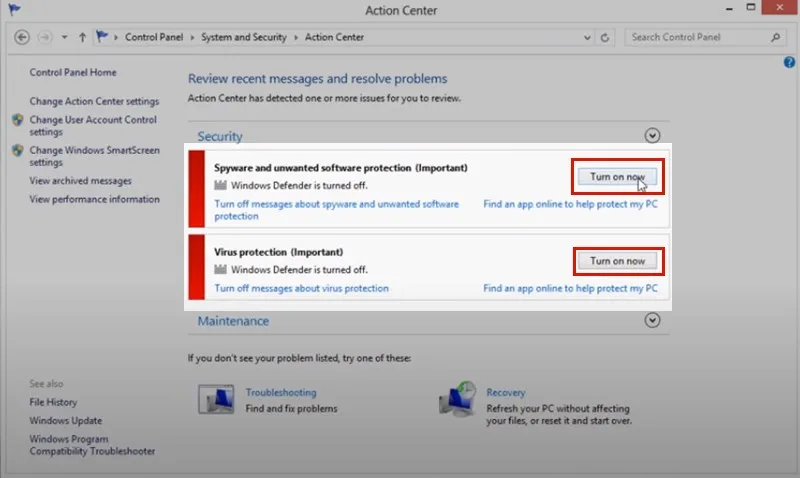
Task: Open View archived messages
Action: pos(80,181)
